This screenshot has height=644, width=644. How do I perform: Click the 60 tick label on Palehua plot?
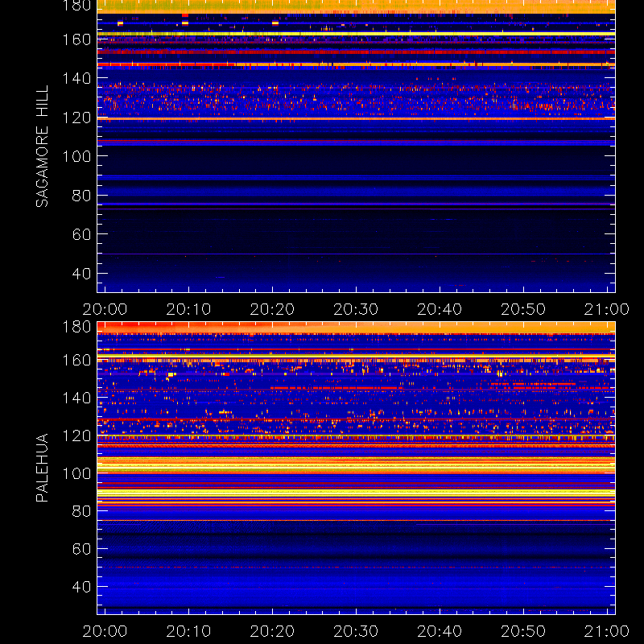tap(81, 549)
